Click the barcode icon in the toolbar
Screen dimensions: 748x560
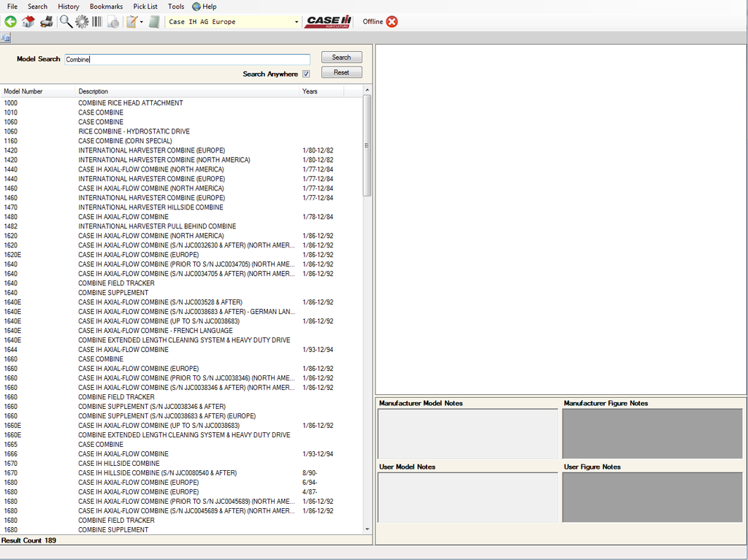(x=96, y=22)
